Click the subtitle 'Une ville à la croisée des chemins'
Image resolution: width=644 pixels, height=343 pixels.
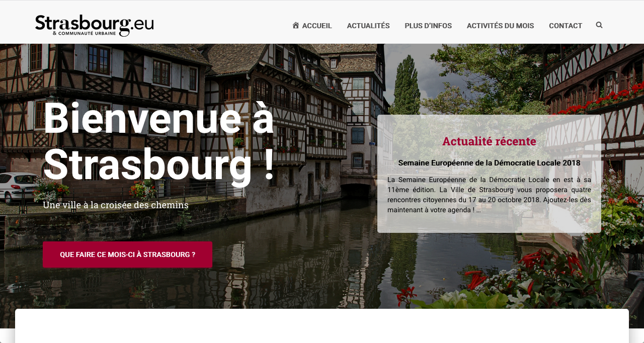116,205
